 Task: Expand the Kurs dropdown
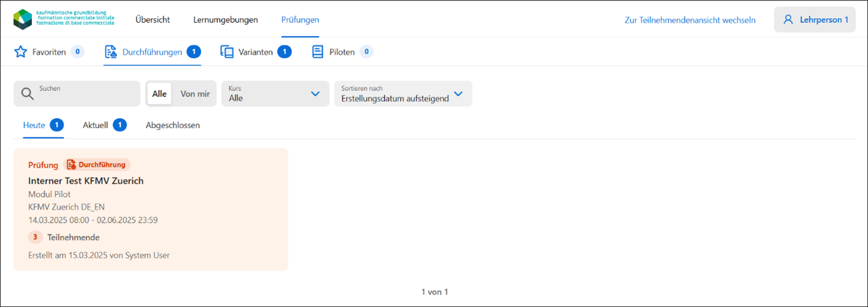(275, 94)
